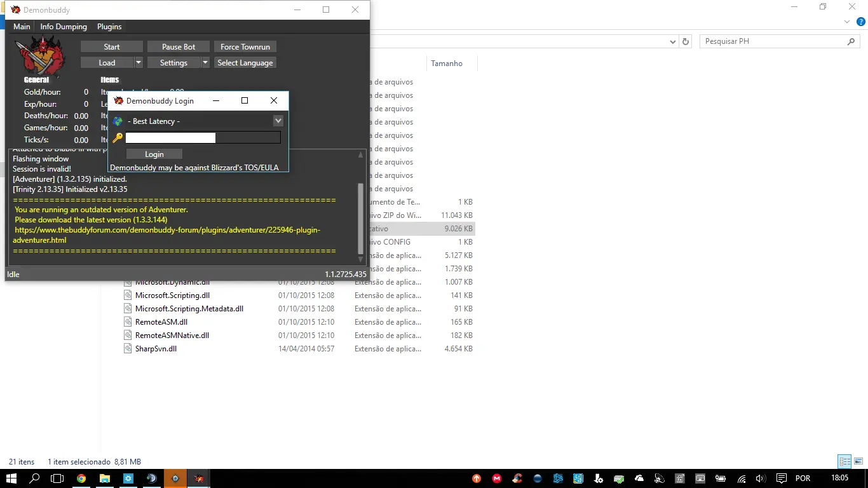Open the Load button dropdown arrow
The image size is (868, 488).
[139, 63]
